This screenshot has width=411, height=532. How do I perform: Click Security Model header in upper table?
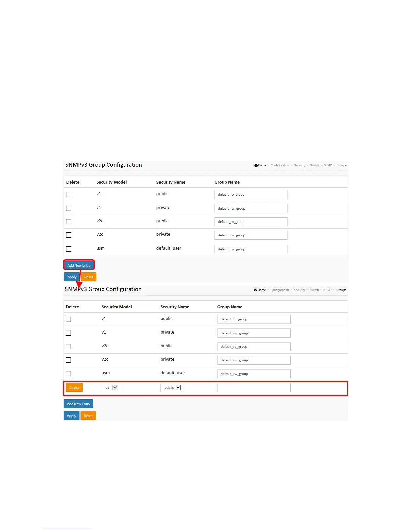111,182
